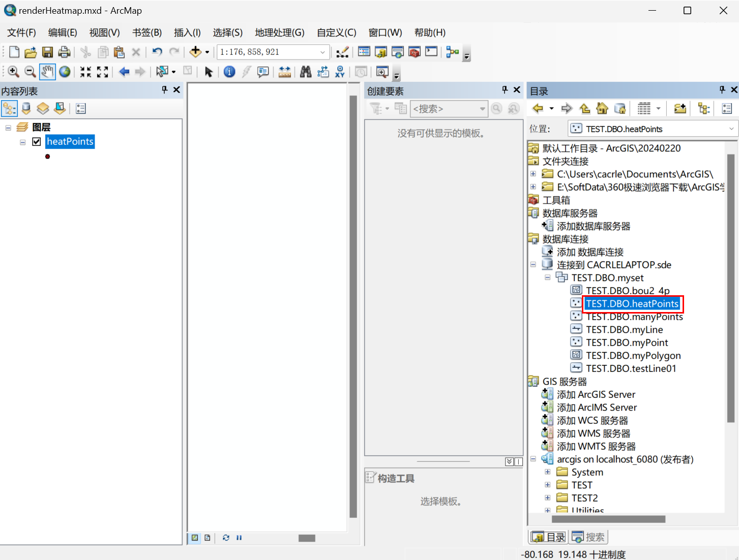
Task: Toggle auto-hide on the 目录 panel pin
Action: pos(721,90)
